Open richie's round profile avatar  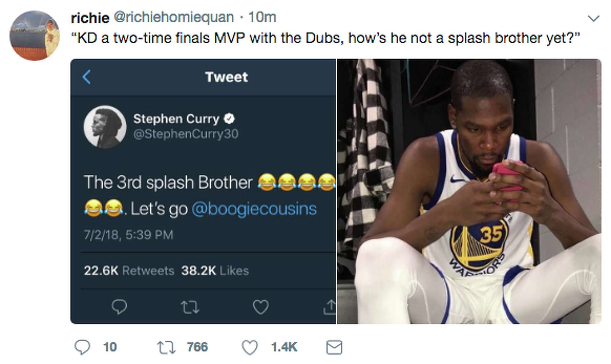35,36
